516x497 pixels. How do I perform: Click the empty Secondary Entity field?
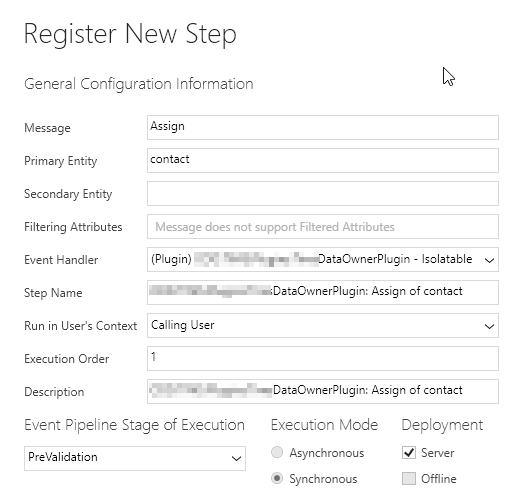[323, 193]
